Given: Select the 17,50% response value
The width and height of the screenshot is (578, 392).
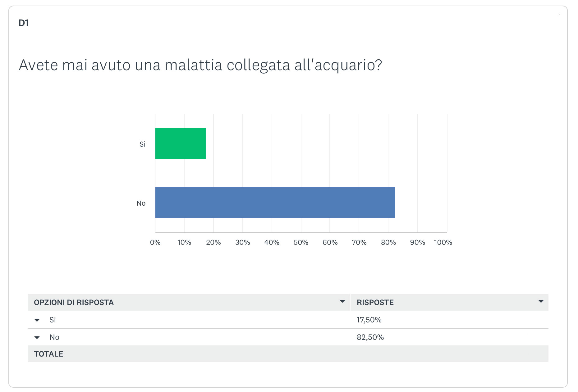Looking at the screenshot, I should pos(369,320).
